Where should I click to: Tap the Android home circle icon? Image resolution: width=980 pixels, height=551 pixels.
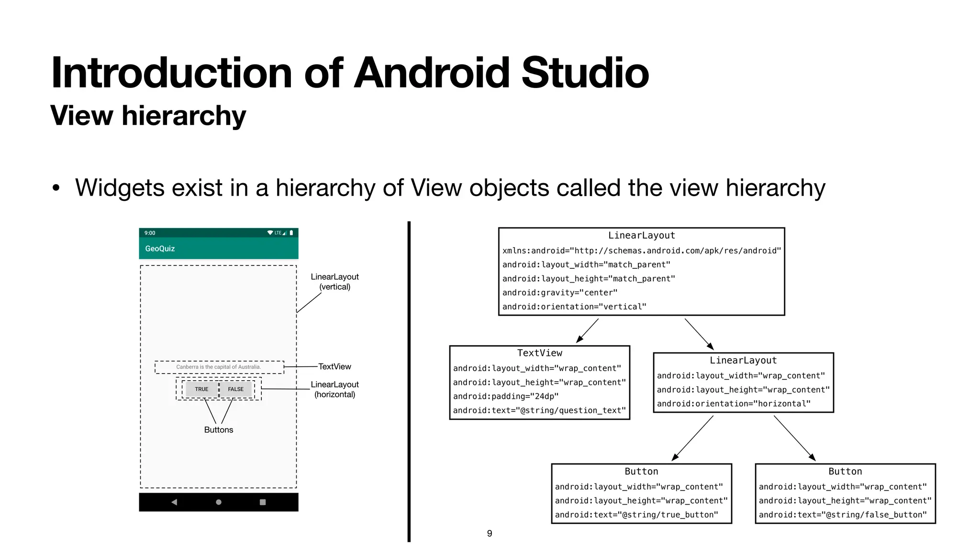(x=219, y=502)
